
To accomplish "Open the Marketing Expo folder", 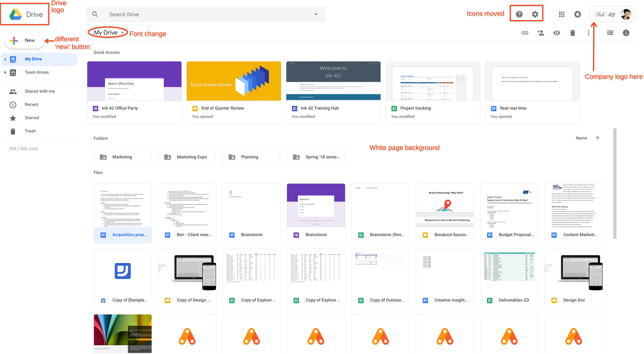I will point(187,157).
